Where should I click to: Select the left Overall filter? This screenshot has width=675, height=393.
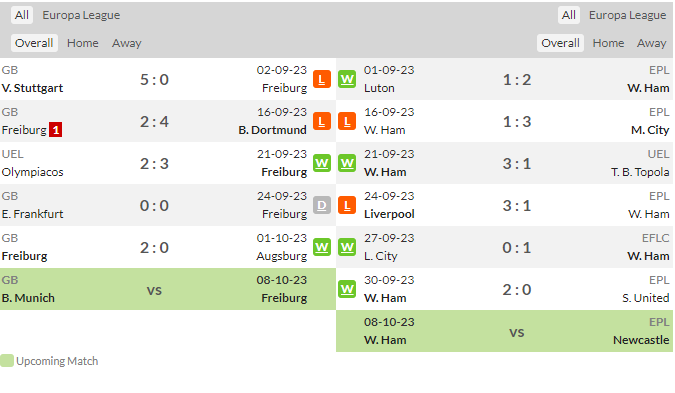(34, 43)
